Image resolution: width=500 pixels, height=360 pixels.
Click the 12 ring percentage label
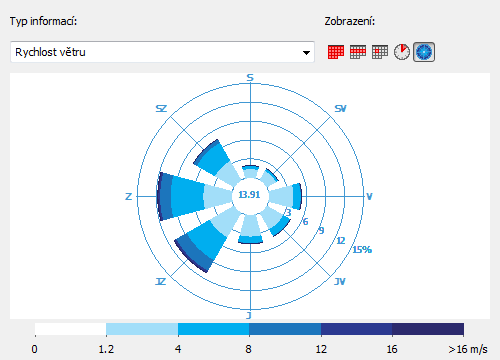[341, 241]
